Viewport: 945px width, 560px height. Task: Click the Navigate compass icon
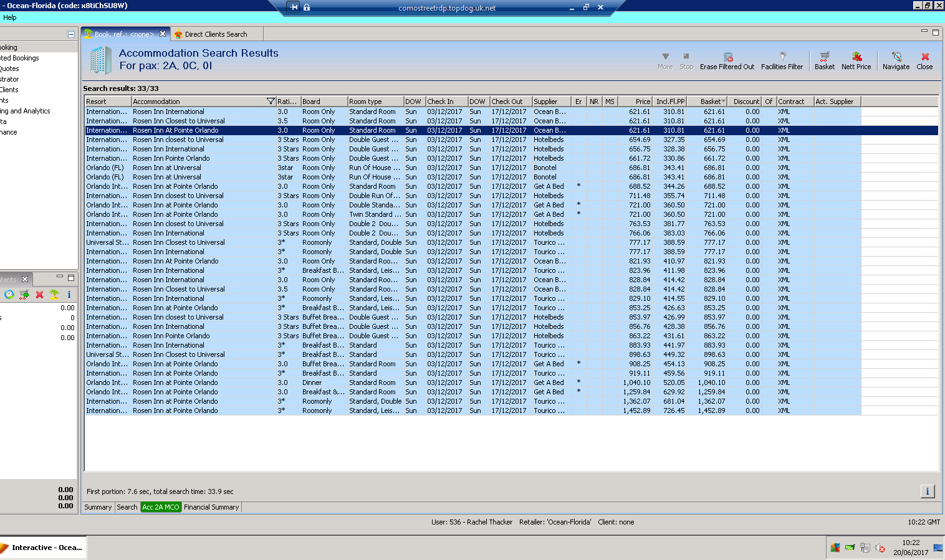tap(896, 56)
